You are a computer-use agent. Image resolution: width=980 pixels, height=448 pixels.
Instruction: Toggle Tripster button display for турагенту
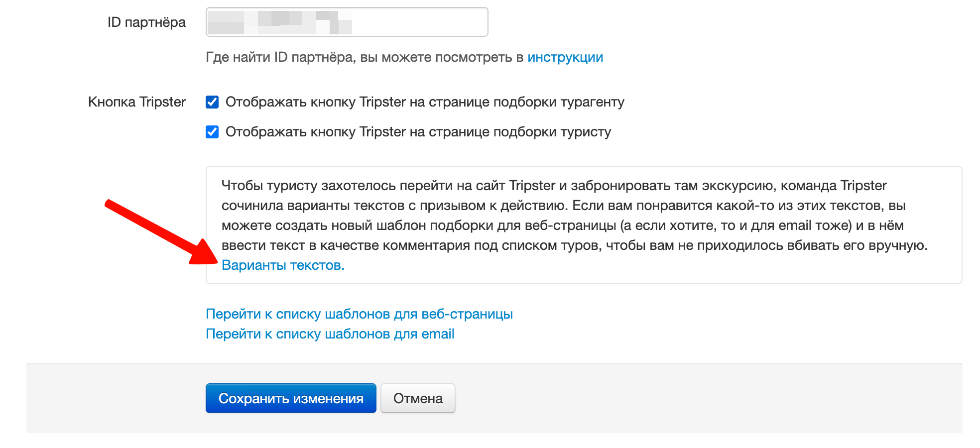(212, 102)
